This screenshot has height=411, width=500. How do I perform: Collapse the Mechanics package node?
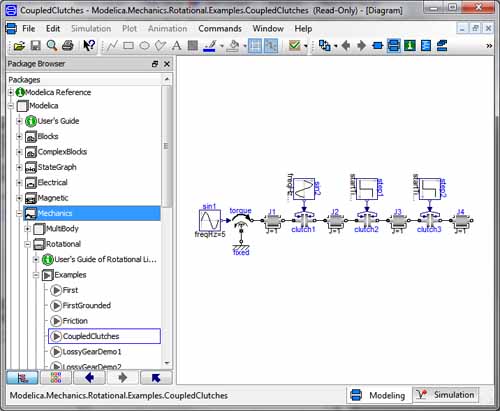click(x=19, y=213)
